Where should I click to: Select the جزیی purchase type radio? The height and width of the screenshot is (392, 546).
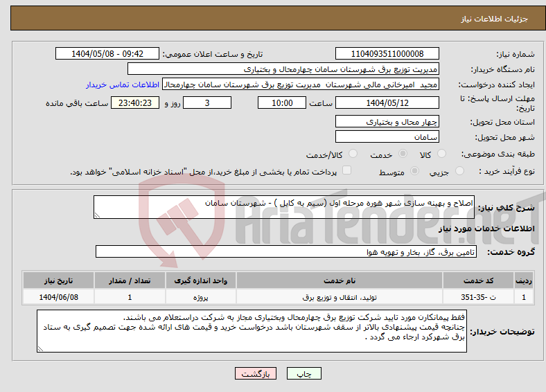459,170
